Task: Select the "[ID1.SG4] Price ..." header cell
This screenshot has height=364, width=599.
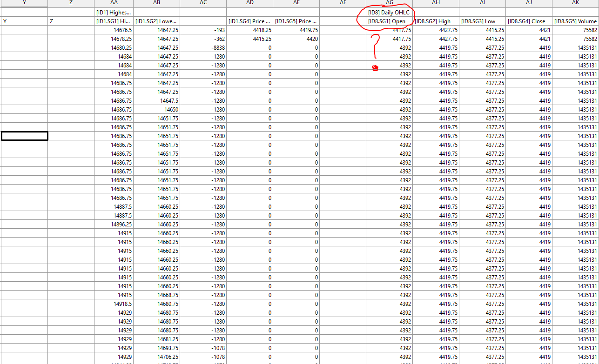Action: point(249,21)
